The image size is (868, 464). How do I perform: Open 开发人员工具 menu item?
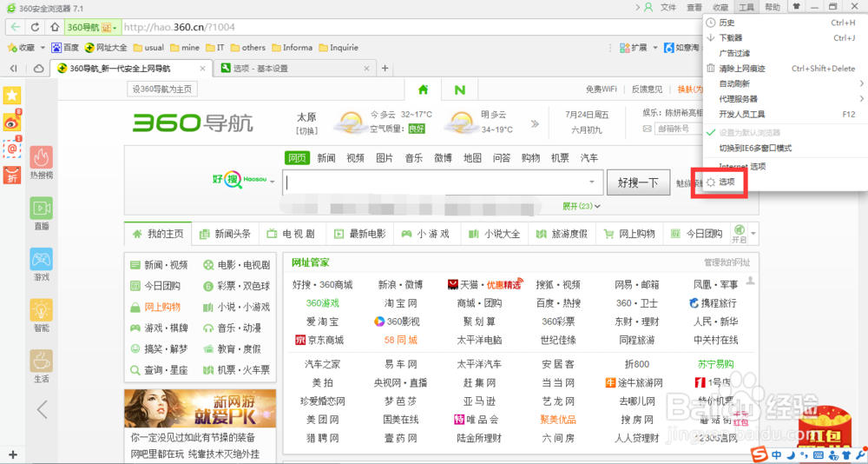click(785, 114)
